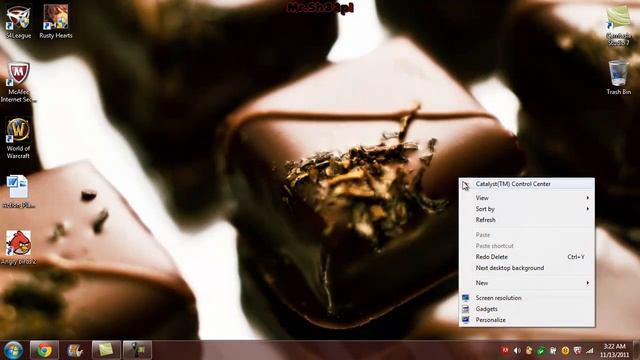Viewport: 640px width, 360px height.
Task: Select the Camtasia Studio 7 shortcut
Action: tap(618, 25)
